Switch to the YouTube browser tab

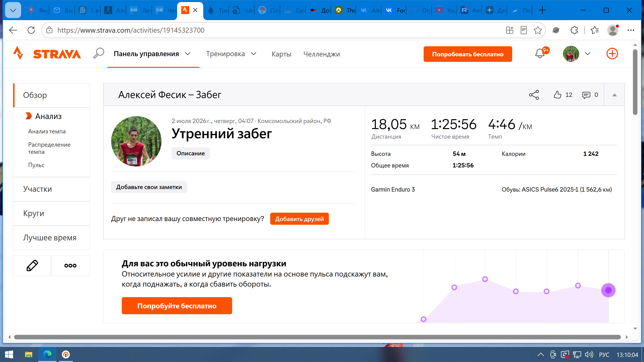pyautogui.click(x=445, y=10)
